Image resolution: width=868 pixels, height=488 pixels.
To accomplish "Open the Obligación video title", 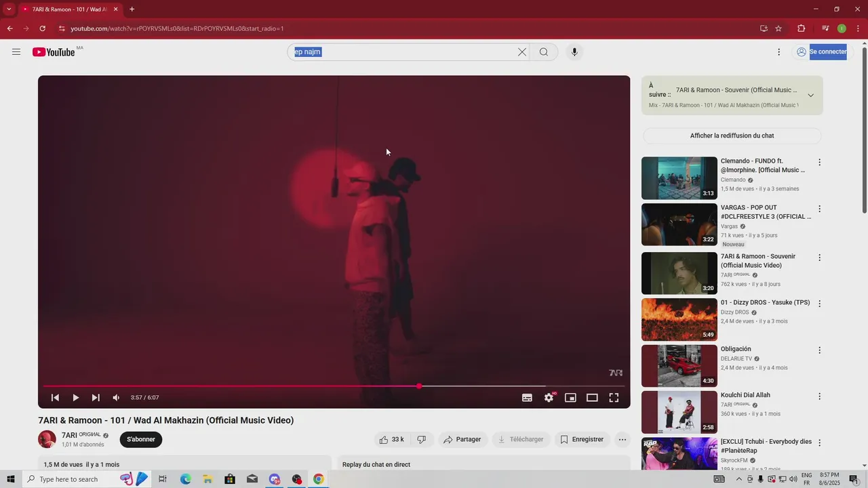I will (x=736, y=349).
